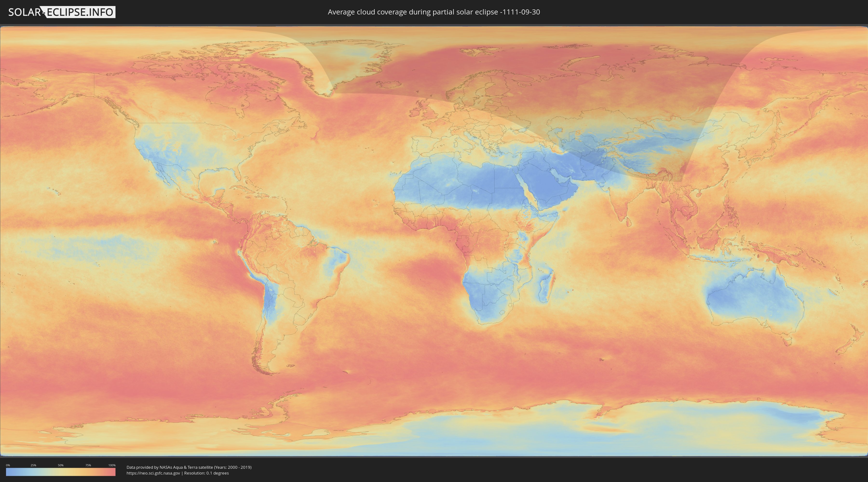The image size is (868, 482).
Task: Click the 0% label on the legend
Action: pyautogui.click(x=8, y=465)
